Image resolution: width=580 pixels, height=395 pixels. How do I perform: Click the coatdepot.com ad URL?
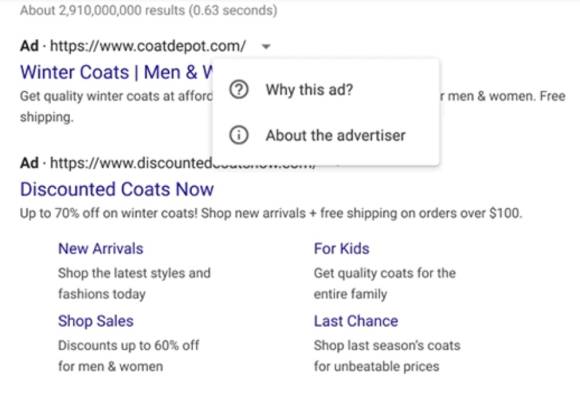tap(148, 46)
